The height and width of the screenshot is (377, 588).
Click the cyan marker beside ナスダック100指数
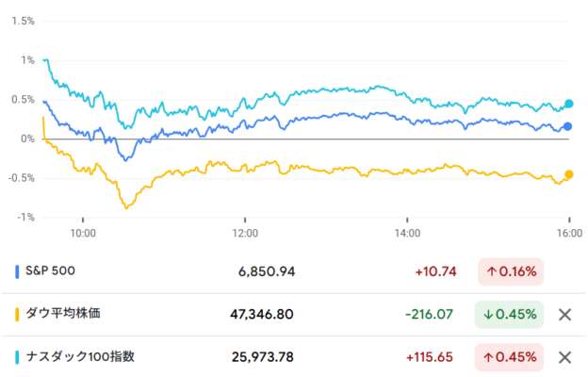click(18, 357)
